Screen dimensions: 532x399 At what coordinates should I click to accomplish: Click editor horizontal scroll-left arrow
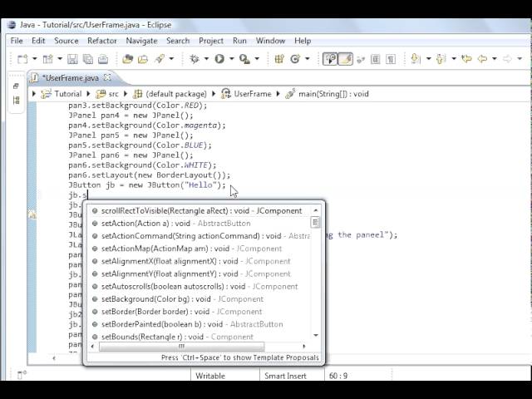point(54,357)
